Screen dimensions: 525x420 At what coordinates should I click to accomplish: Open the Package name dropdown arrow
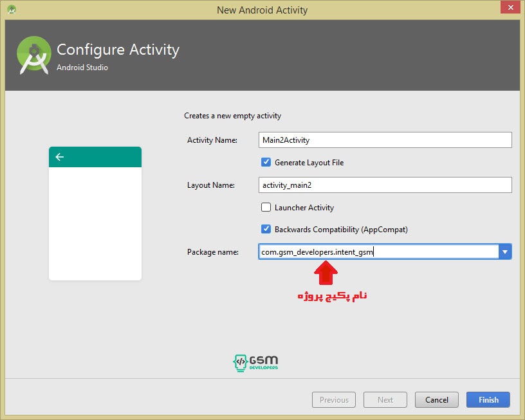(505, 251)
